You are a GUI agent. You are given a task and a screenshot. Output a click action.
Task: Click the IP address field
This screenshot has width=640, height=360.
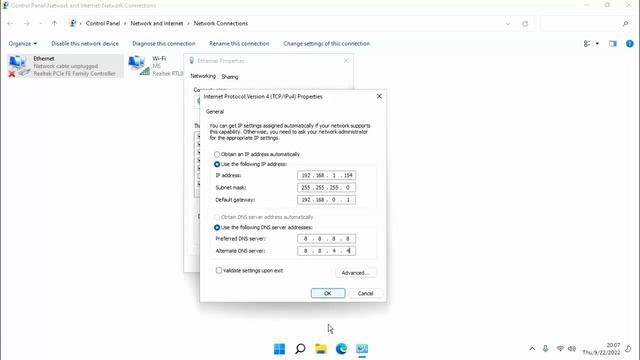pyautogui.click(x=326, y=176)
